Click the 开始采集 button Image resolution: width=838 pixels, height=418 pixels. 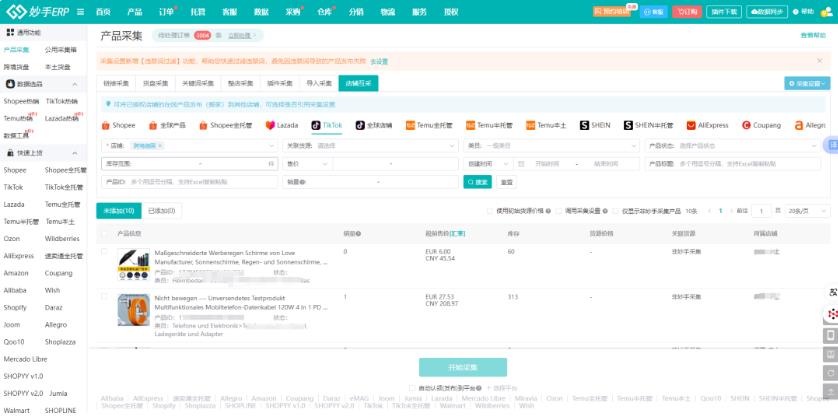462,367
